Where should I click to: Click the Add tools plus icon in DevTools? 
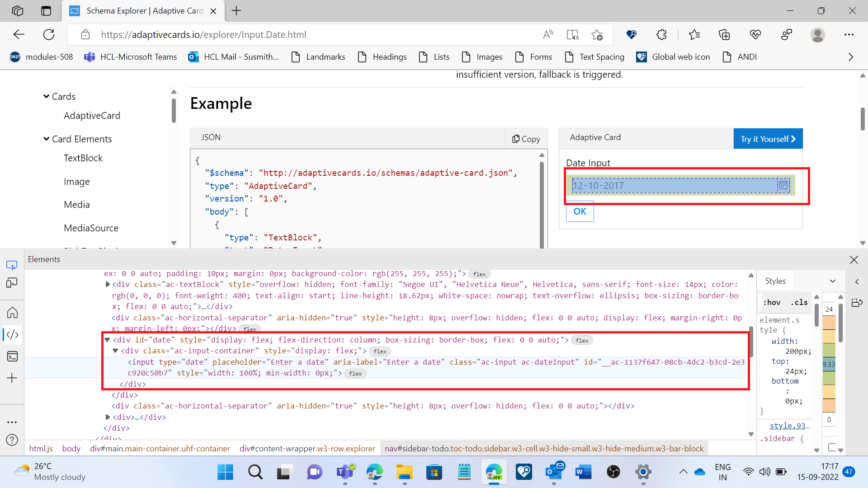(x=12, y=378)
